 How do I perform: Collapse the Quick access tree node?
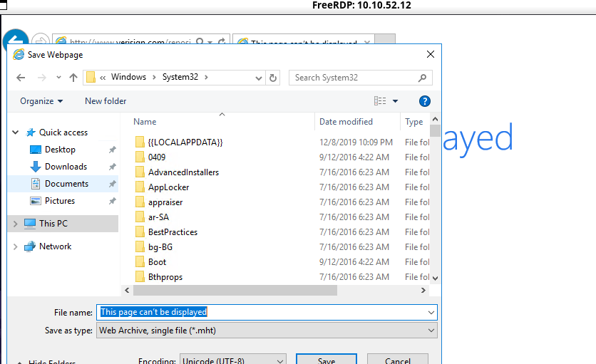click(16, 132)
